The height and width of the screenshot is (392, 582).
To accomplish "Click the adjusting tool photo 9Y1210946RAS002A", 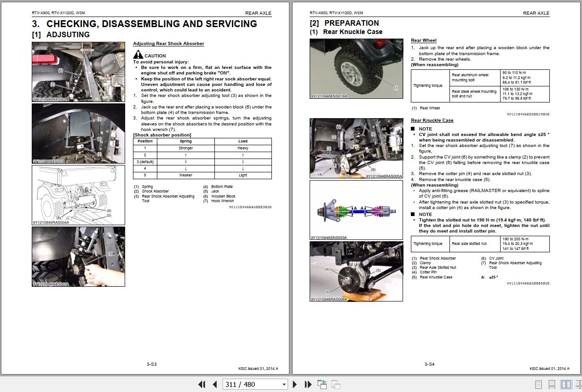I will click(x=78, y=133).
